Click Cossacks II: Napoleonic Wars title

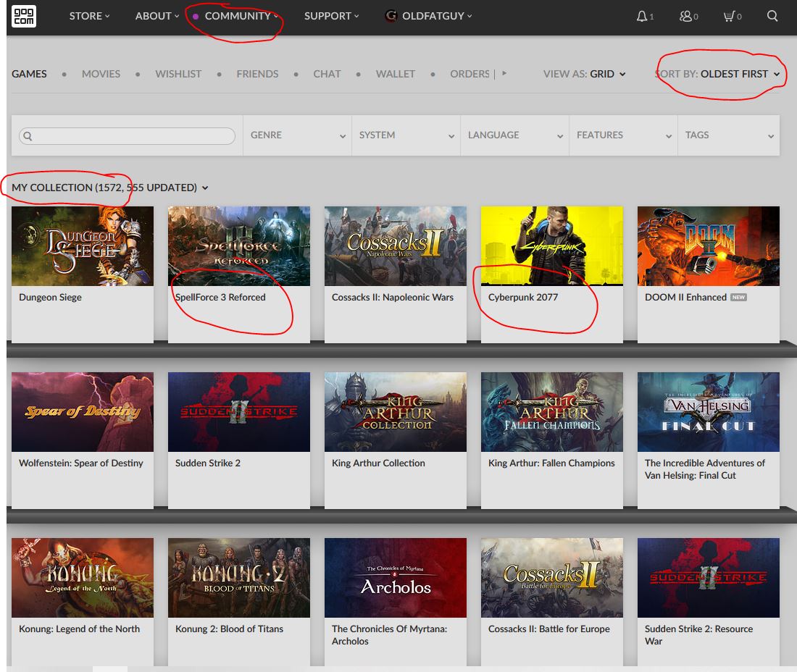(393, 298)
